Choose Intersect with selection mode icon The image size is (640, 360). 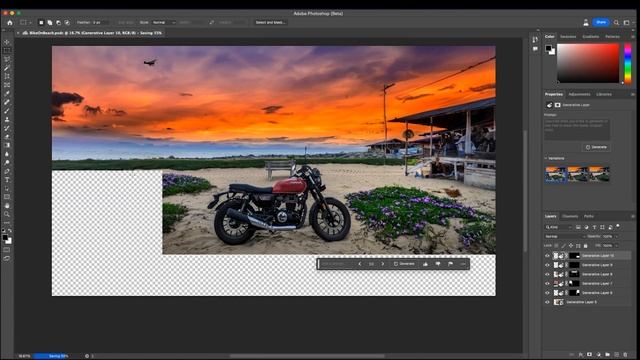pos(67,22)
